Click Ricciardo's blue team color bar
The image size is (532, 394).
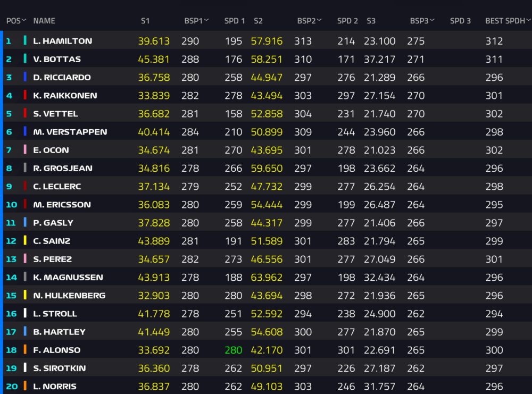coord(25,77)
